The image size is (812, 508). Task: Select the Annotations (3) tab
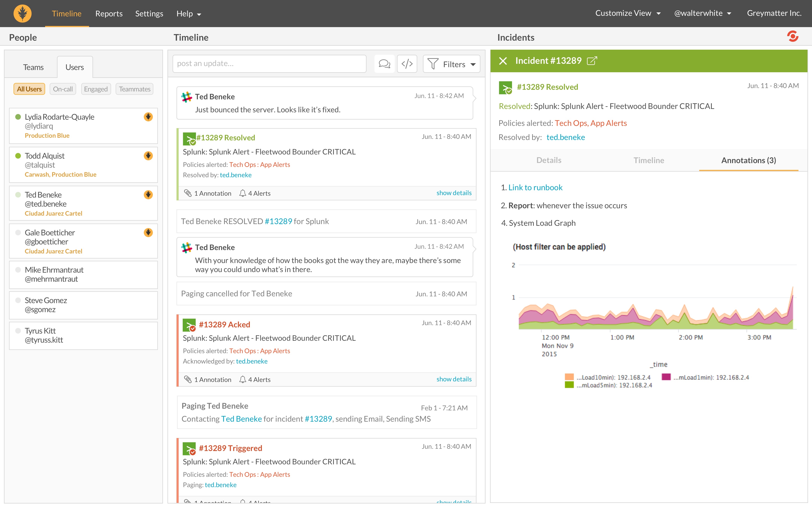pos(749,160)
